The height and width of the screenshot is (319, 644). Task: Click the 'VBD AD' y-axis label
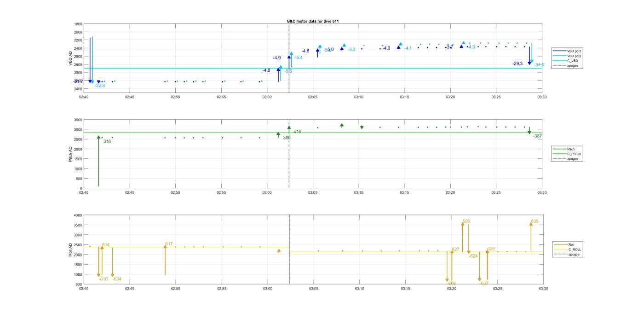pyautogui.click(x=71, y=58)
